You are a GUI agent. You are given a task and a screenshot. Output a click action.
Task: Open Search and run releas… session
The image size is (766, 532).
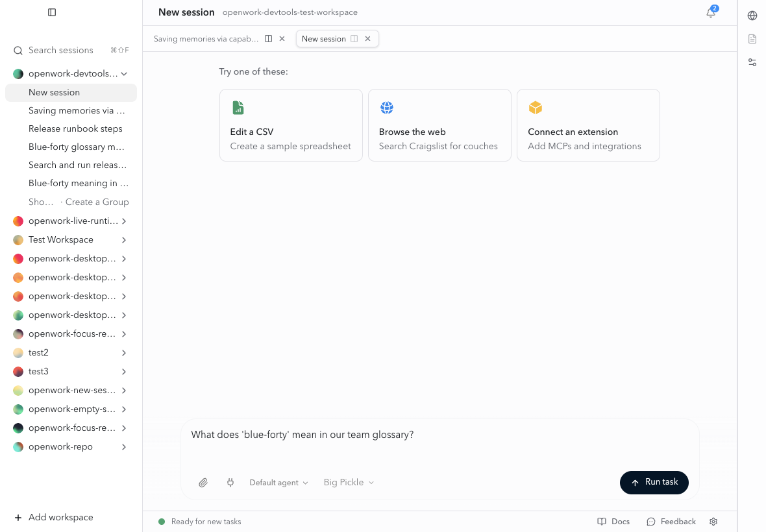pos(71,165)
